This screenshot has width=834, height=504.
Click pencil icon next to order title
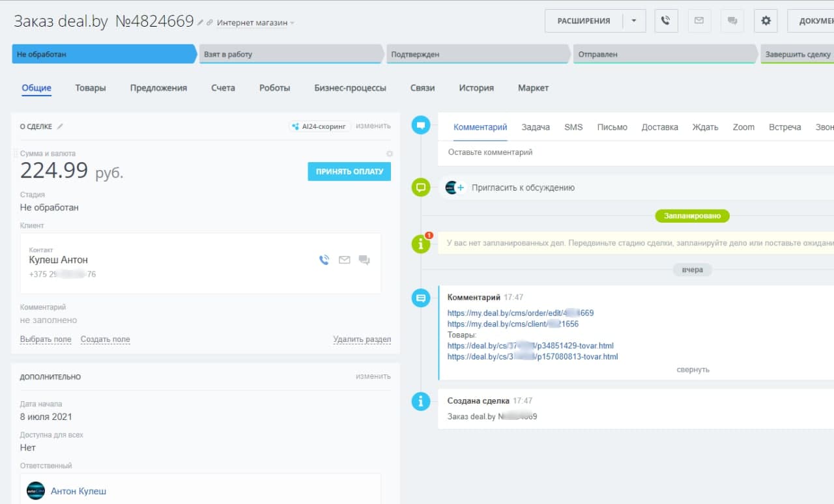coord(201,23)
